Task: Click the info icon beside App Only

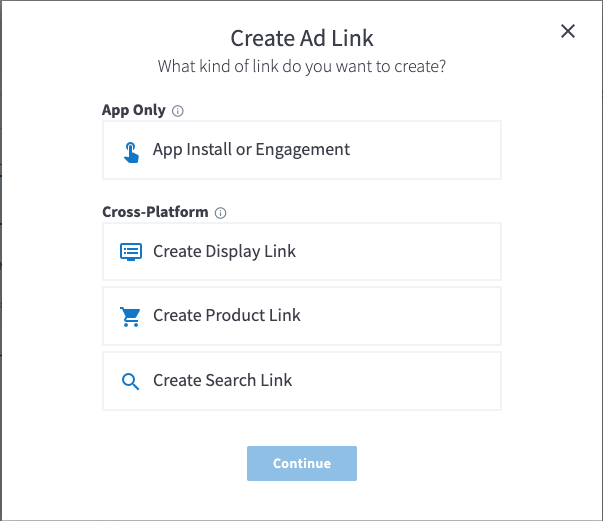Action: pyautogui.click(x=177, y=111)
